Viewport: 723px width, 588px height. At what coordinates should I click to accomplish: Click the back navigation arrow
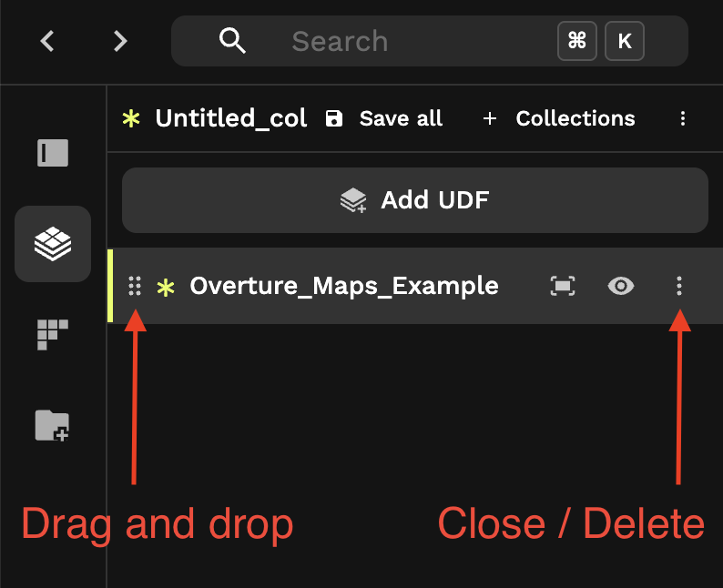(x=47, y=41)
